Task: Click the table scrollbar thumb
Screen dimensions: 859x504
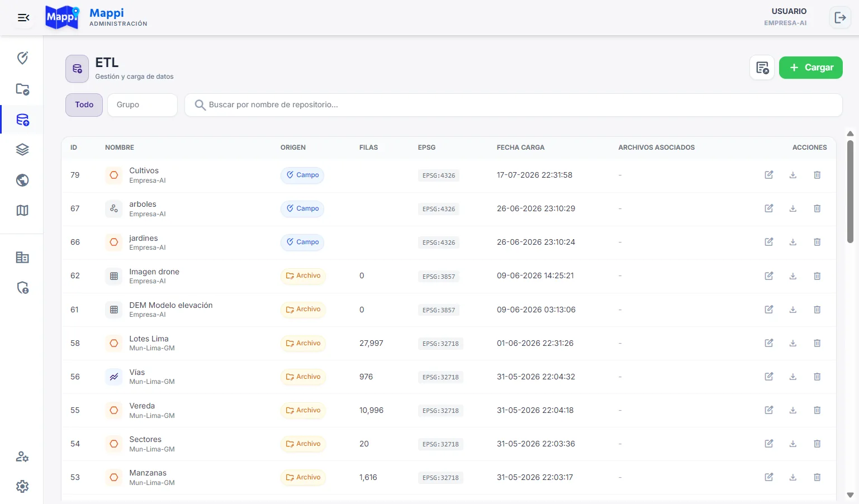Action: 850,192
